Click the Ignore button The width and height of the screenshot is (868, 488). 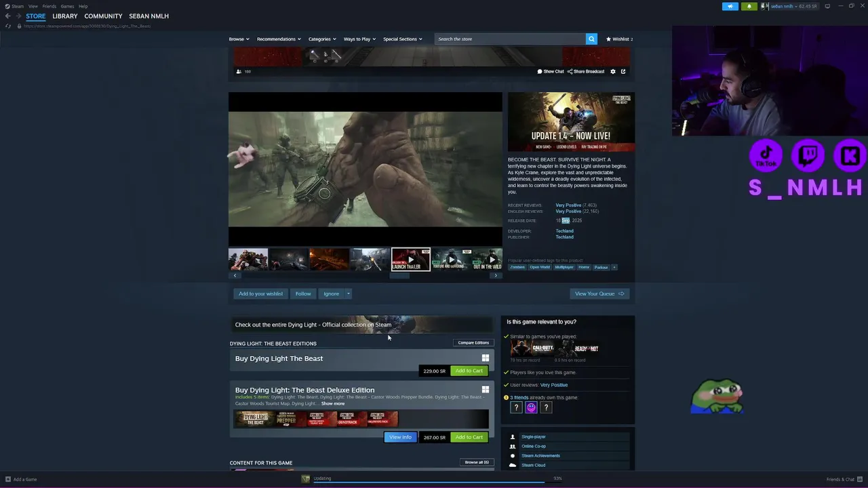(331, 293)
